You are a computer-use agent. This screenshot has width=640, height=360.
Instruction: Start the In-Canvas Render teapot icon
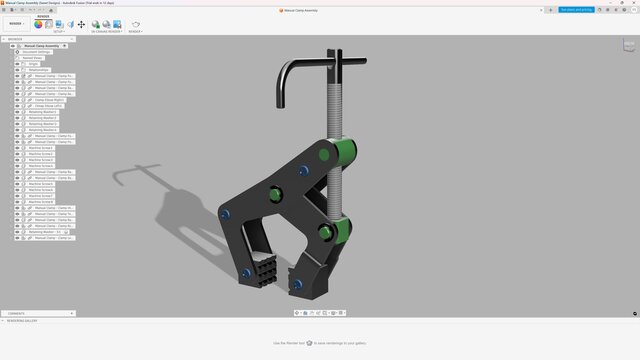[x=96, y=24]
